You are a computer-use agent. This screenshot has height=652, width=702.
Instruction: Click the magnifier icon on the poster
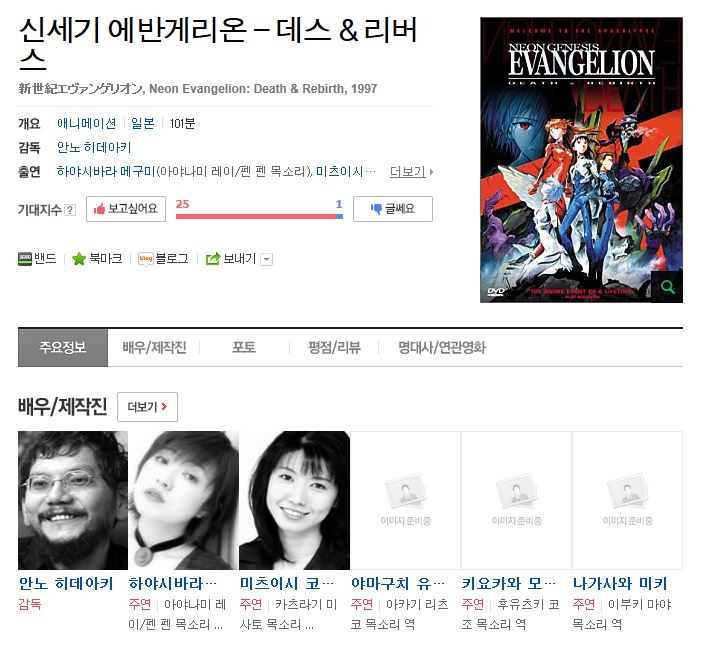(667, 287)
